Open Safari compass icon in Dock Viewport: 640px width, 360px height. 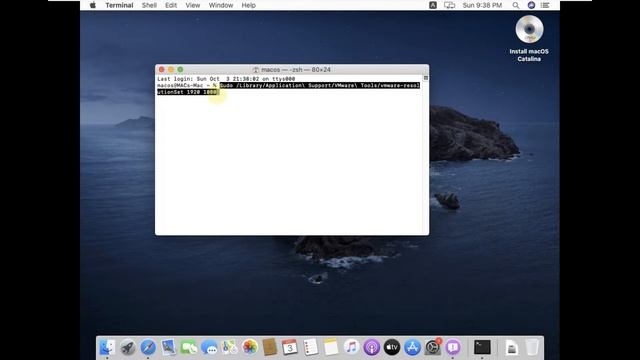click(x=148, y=348)
